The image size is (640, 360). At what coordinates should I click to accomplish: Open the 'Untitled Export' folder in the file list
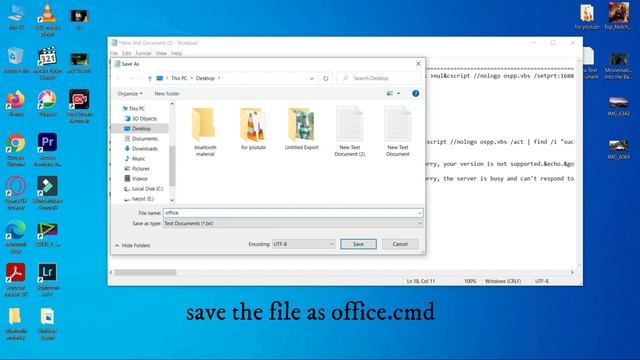click(302, 129)
